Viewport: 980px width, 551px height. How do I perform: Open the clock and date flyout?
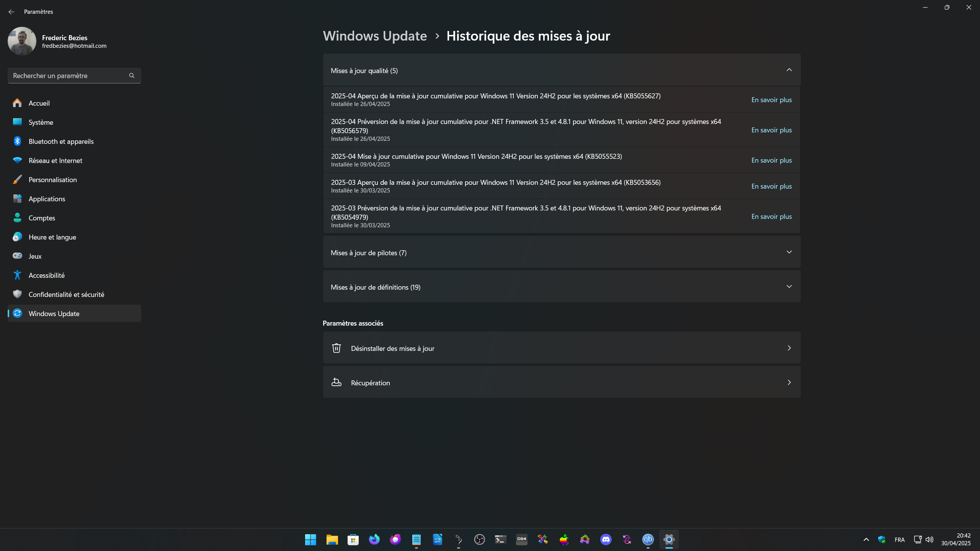coord(956,540)
